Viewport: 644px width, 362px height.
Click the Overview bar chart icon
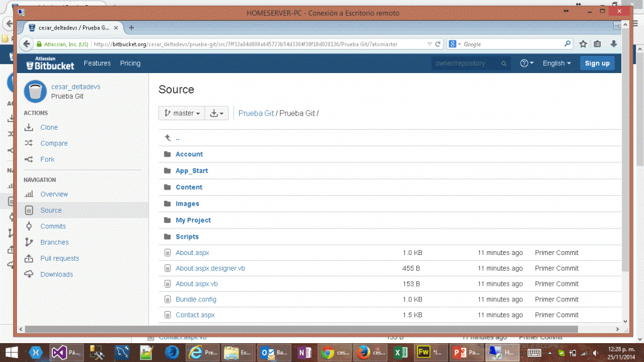click(29, 194)
